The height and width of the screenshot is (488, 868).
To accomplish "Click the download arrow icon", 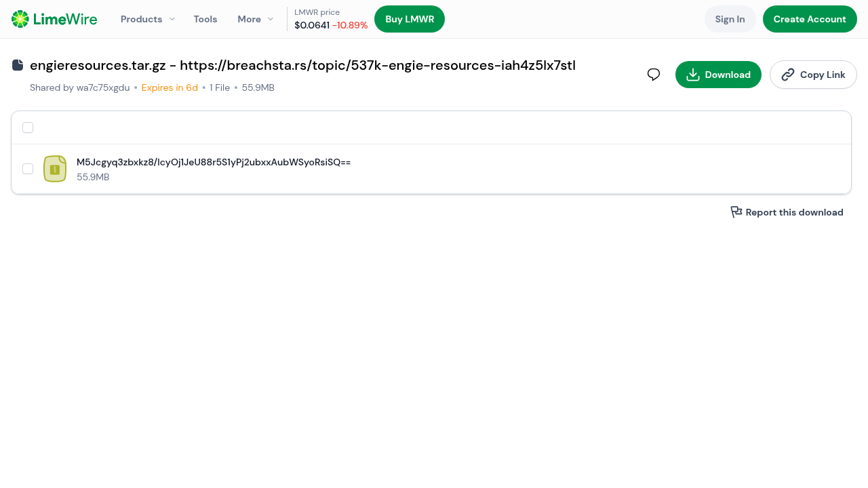I will [692, 75].
